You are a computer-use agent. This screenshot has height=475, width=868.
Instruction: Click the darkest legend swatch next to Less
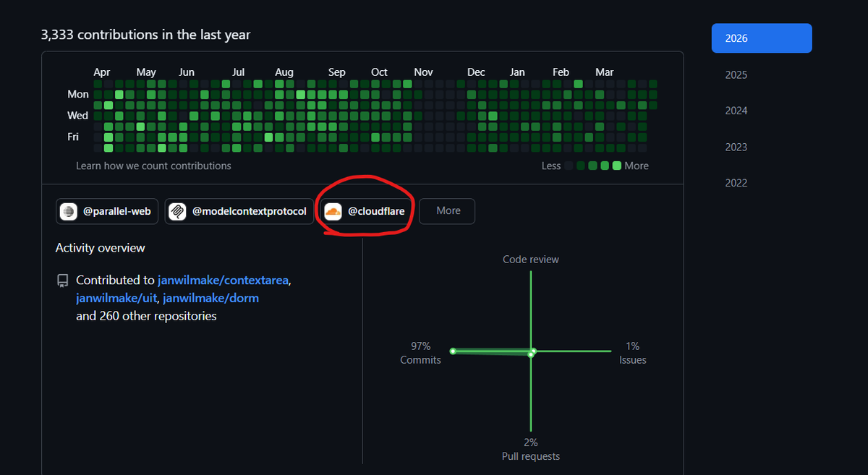point(569,166)
